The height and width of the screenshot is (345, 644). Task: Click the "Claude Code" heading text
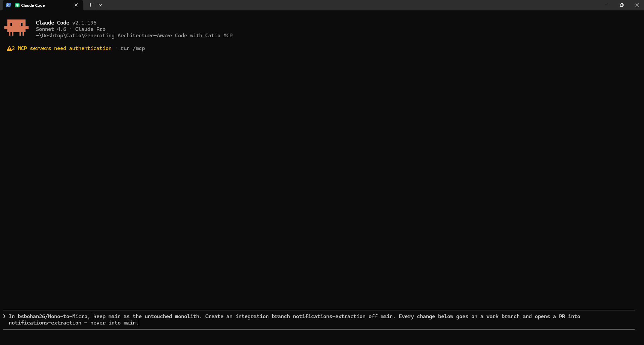[x=52, y=23]
